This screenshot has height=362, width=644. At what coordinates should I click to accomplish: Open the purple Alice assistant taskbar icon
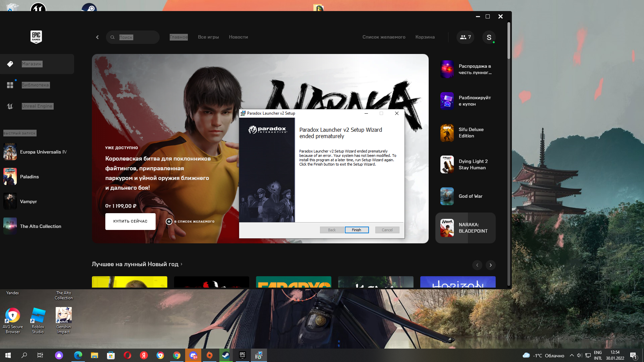(x=59, y=355)
